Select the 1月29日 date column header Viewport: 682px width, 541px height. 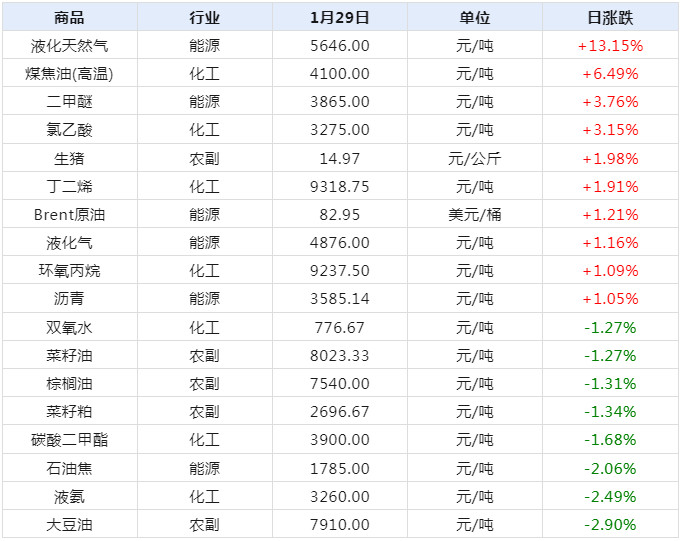(339, 17)
